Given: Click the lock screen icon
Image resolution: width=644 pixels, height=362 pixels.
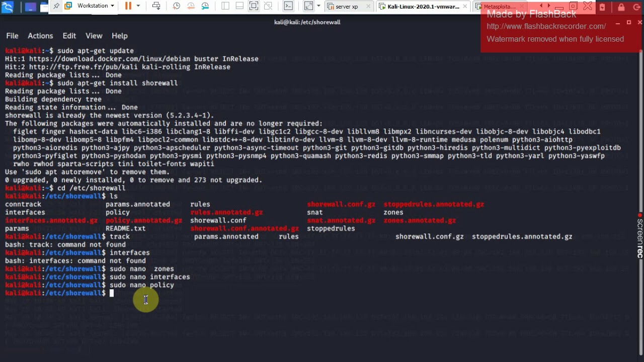Looking at the screenshot, I should point(621,7).
